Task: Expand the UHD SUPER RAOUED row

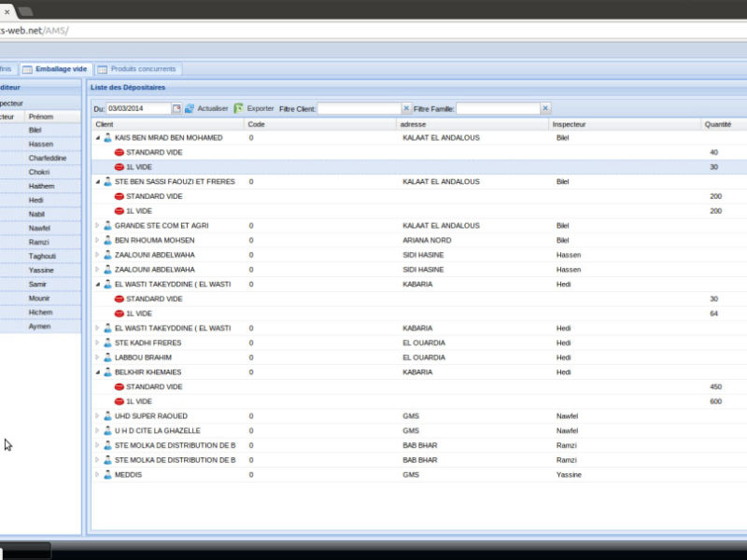Action: coord(97,416)
